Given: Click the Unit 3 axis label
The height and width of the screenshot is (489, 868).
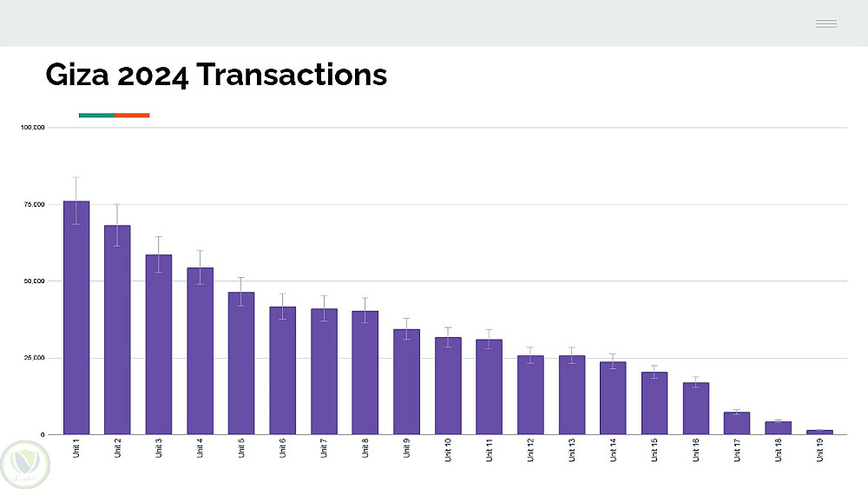Looking at the screenshot, I should [x=159, y=449].
